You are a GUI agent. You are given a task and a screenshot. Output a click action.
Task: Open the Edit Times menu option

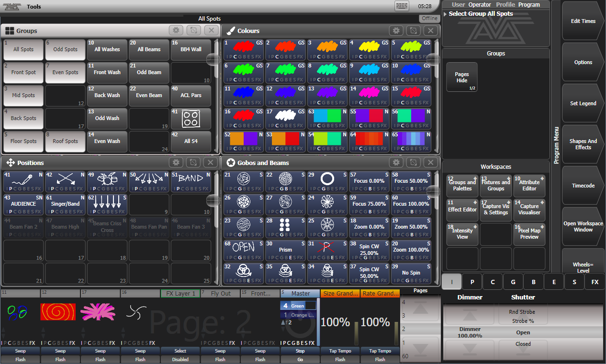pos(583,21)
